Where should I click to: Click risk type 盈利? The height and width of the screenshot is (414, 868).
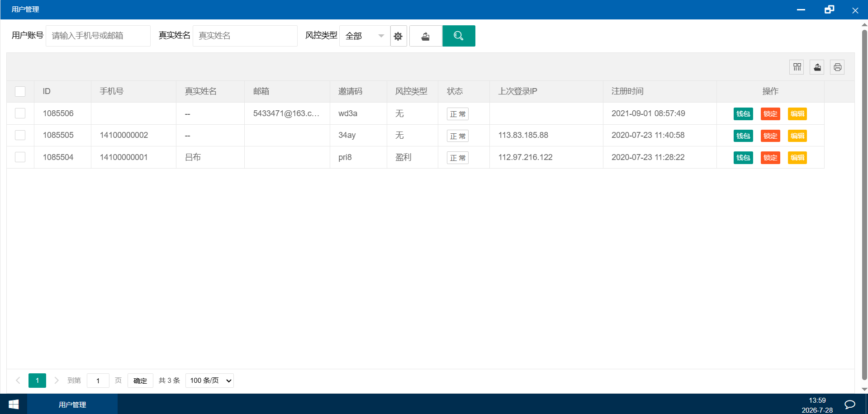pos(403,157)
